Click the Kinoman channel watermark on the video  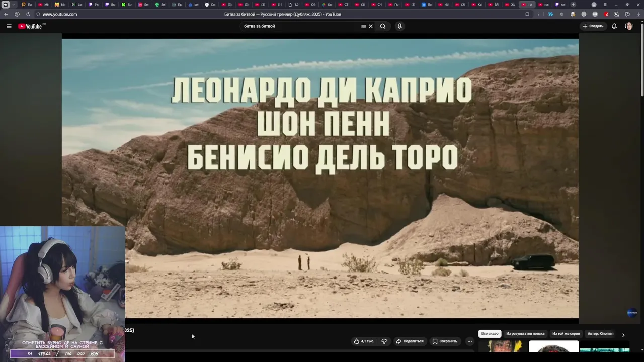(632, 313)
